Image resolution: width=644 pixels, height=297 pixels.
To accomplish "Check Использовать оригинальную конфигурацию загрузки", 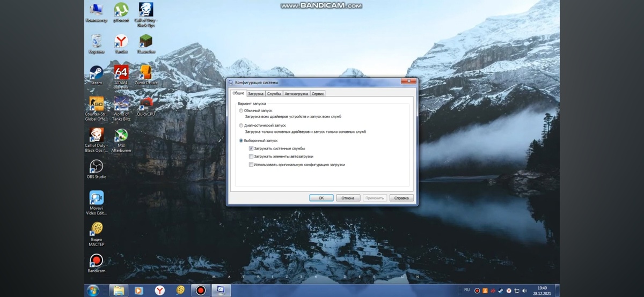I will [251, 165].
